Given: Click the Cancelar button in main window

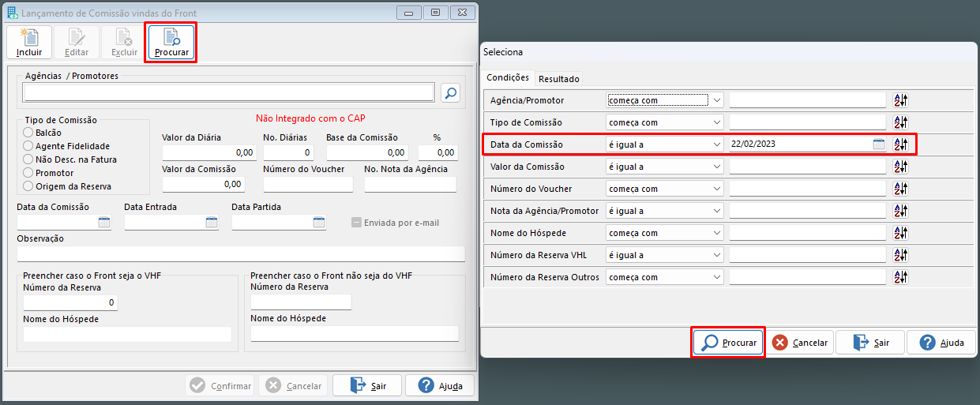Looking at the screenshot, I should [x=293, y=385].
